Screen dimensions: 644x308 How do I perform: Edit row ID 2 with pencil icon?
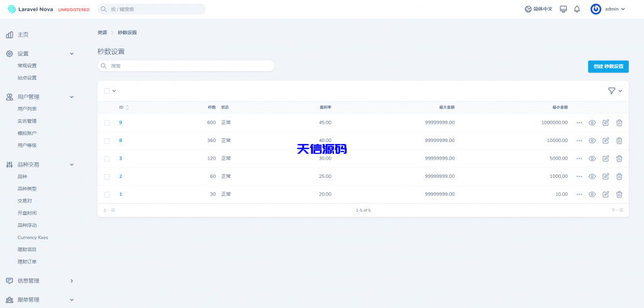pos(606,177)
